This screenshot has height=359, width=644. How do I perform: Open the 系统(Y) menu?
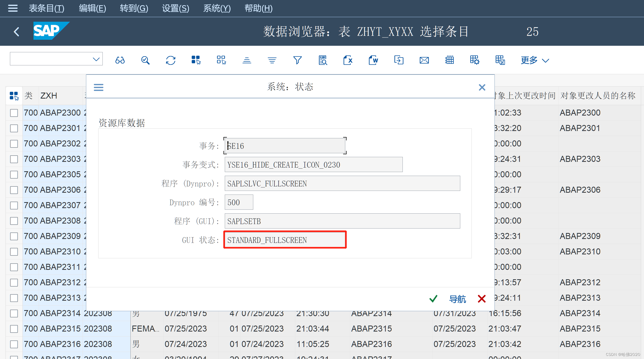click(217, 8)
